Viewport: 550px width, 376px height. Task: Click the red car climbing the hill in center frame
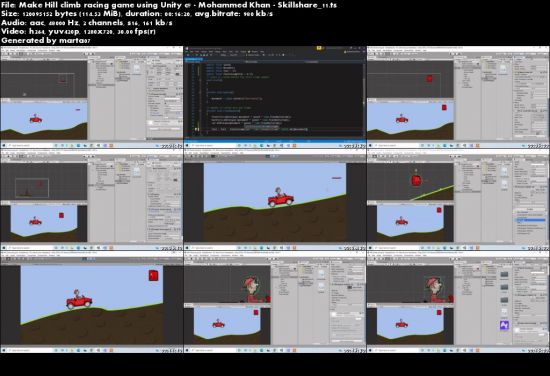(x=281, y=197)
